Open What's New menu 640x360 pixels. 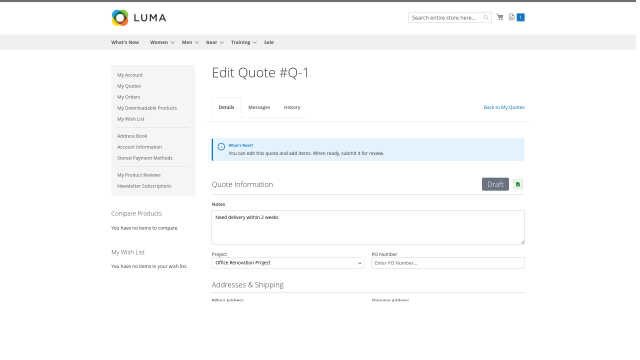pyautogui.click(x=125, y=42)
